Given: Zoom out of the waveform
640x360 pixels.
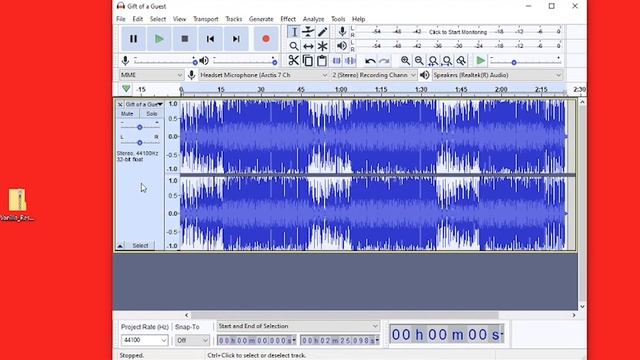Looking at the screenshot, I should 419,61.
